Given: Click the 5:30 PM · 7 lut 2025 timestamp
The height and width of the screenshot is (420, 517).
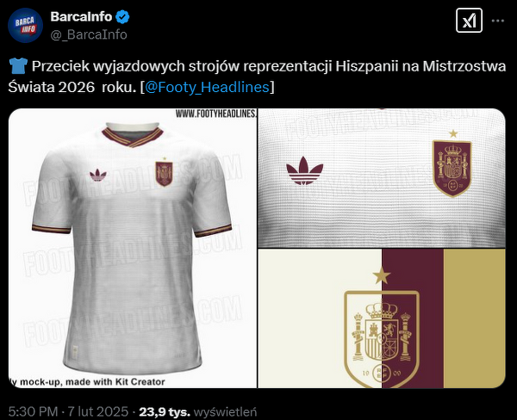Looking at the screenshot, I should coord(68,411).
